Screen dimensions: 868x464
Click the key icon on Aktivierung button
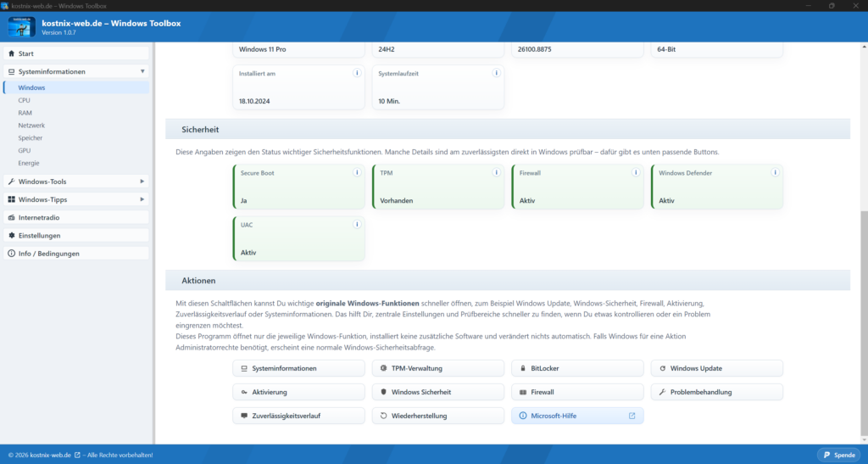(243, 392)
